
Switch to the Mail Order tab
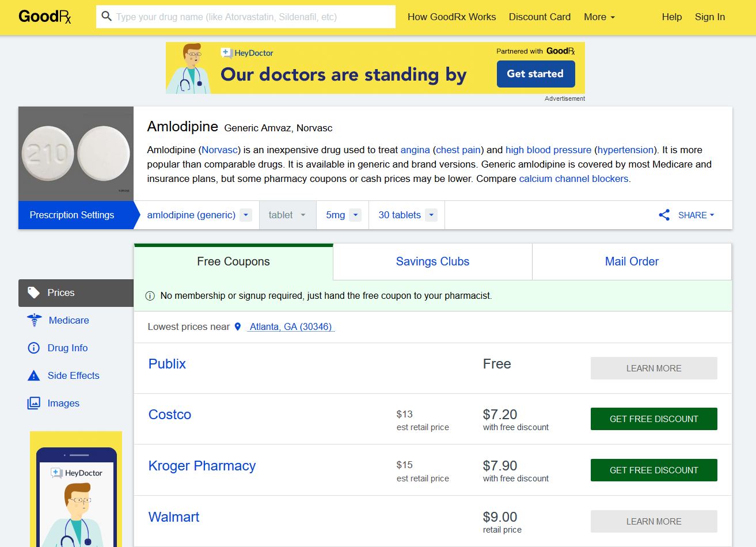[x=632, y=261]
